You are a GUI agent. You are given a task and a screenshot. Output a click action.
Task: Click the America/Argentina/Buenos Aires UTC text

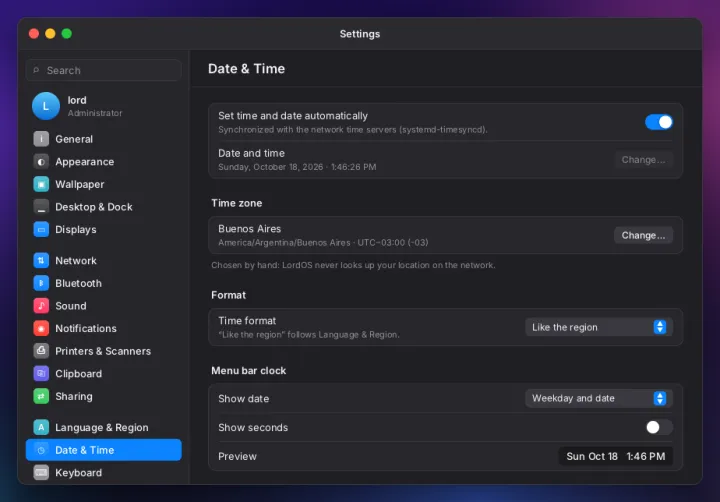(323, 243)
